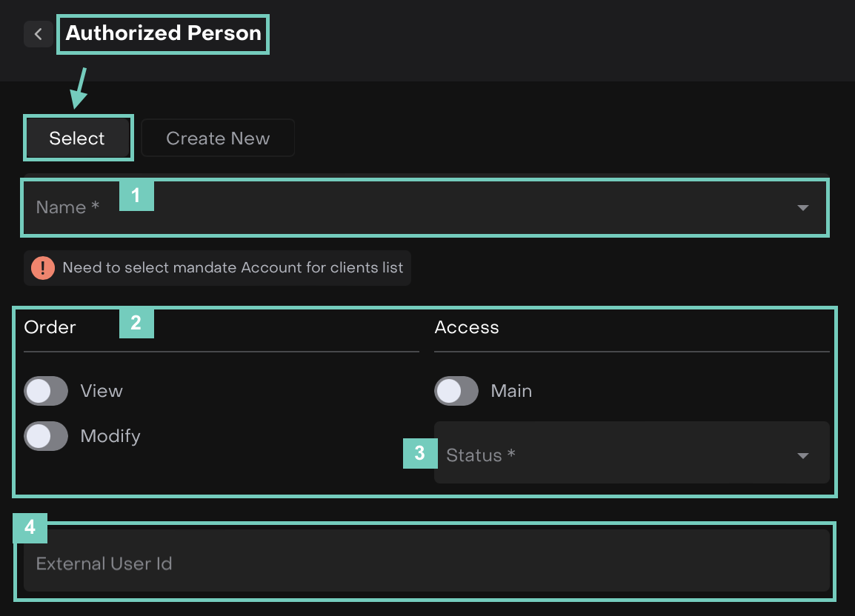Enable the View order toggle

(x=46, y=391)
